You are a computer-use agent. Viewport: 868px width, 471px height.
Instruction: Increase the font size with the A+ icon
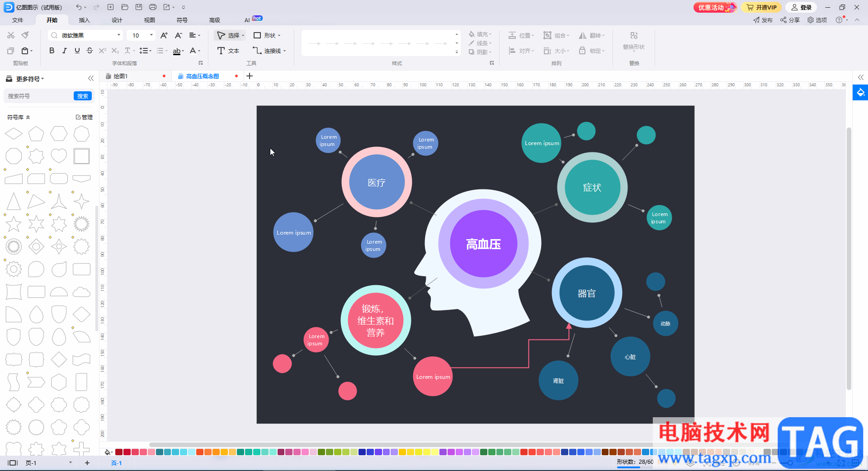(164, 35)
